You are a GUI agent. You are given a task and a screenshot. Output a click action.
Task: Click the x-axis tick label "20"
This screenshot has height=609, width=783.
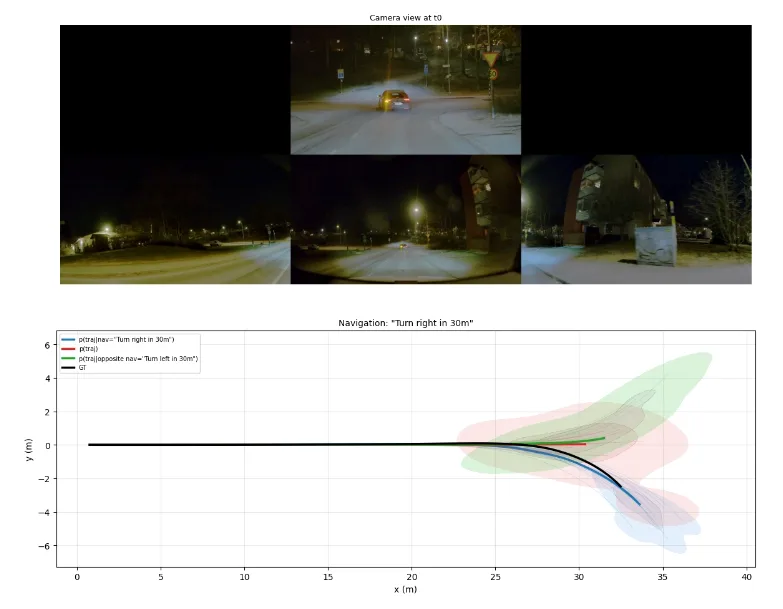[411, 577]
